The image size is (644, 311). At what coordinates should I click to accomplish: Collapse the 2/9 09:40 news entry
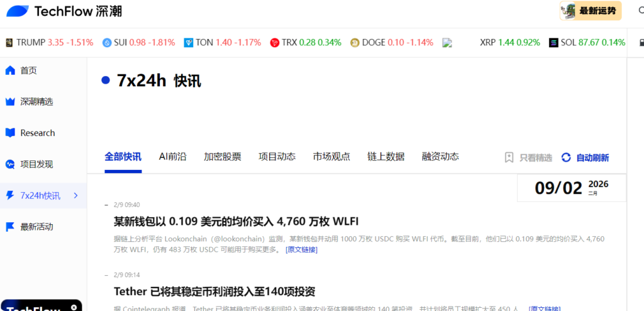(x=106, y=205)
